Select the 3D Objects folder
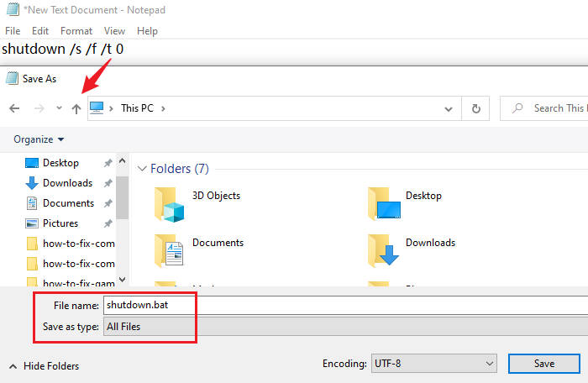This screenshot has height=383, width=588. [198, 204]
